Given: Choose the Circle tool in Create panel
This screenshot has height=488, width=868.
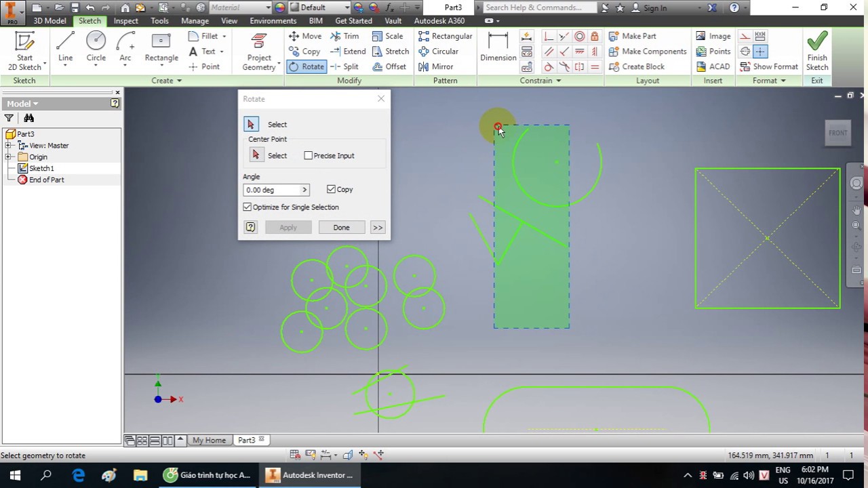Looking at the screenshot, I should click(x=96, y=47).
